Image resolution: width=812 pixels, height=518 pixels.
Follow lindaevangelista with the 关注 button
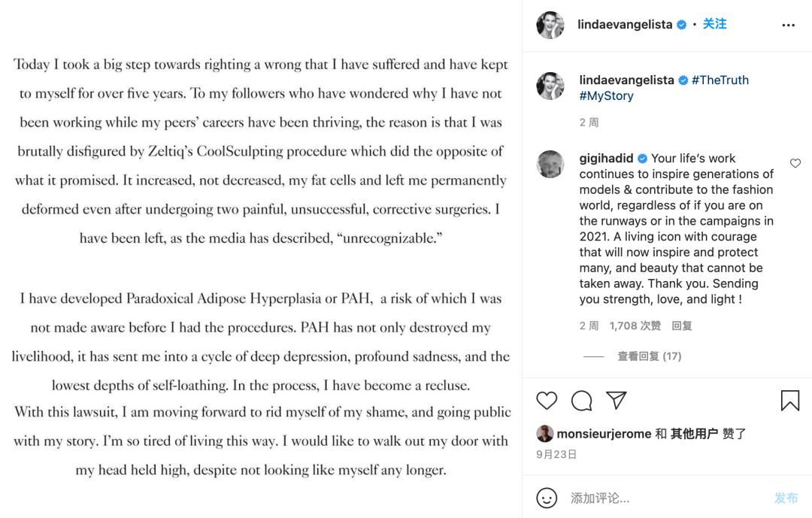pos(714,24)
